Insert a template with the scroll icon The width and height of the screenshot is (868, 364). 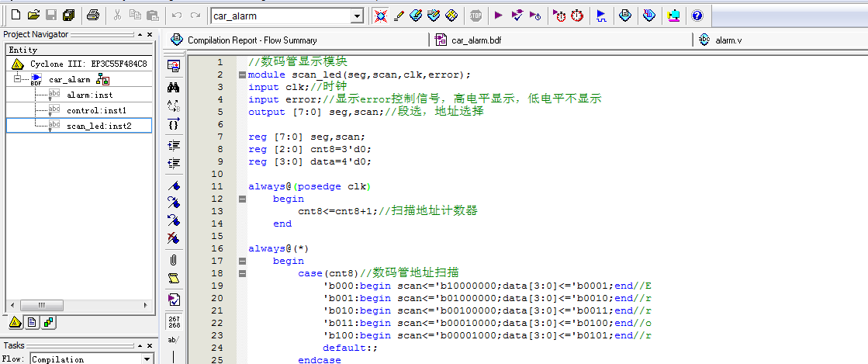[173, 278]
